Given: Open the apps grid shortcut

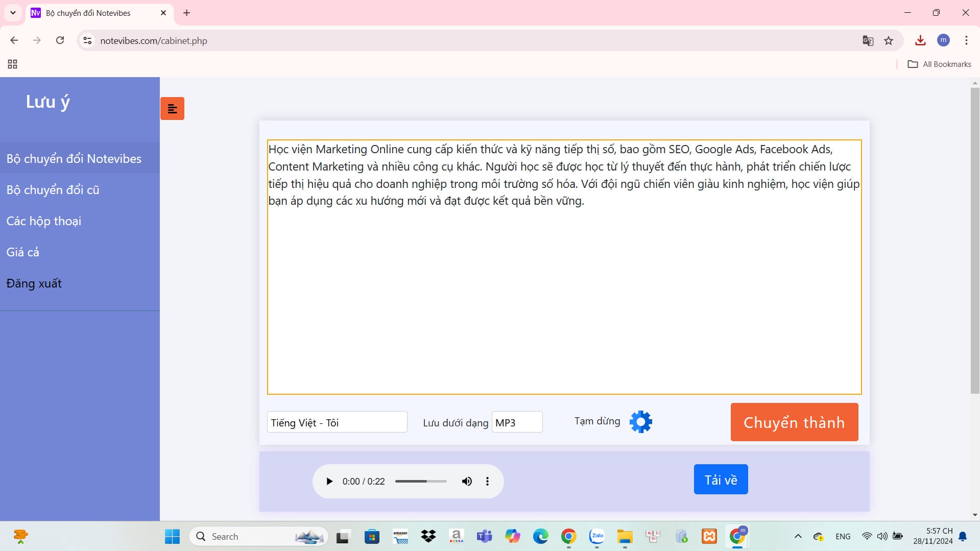Looking at the screenshot, I should coord(13,64).
